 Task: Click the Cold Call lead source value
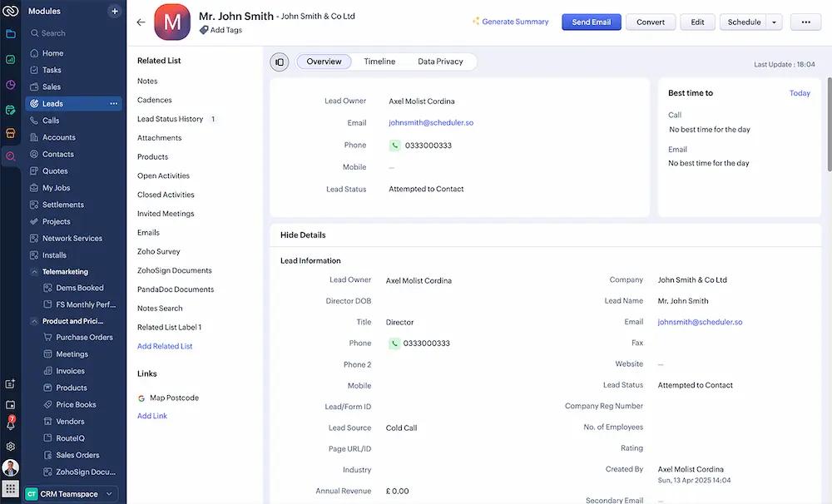click(401, 428)
